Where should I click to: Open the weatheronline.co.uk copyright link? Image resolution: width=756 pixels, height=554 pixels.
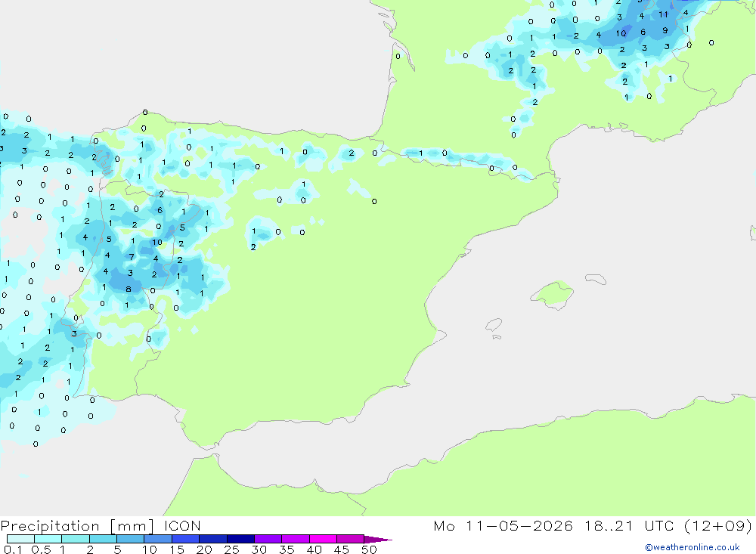[x=692, y=547]
